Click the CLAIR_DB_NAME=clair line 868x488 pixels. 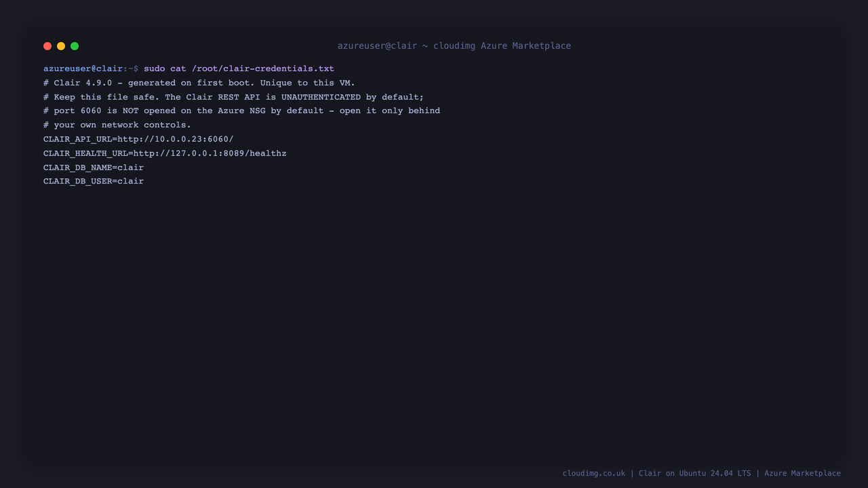coord(94,167)
